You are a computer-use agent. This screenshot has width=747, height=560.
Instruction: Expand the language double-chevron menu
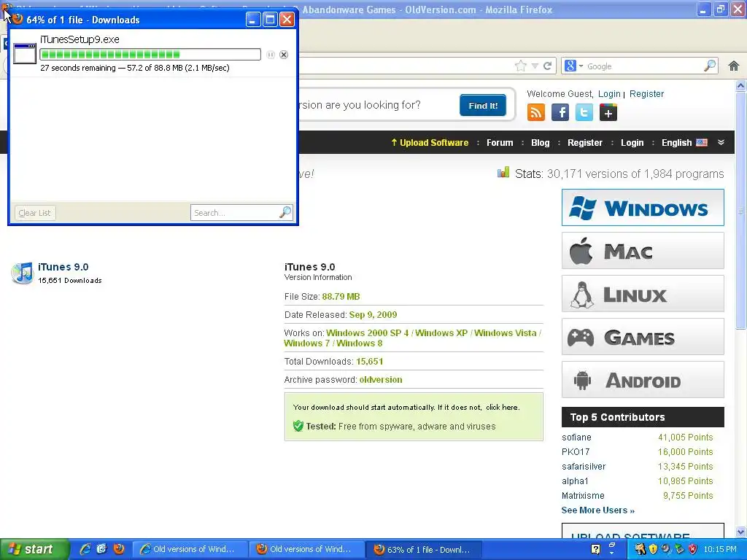(x=721, y=142)
